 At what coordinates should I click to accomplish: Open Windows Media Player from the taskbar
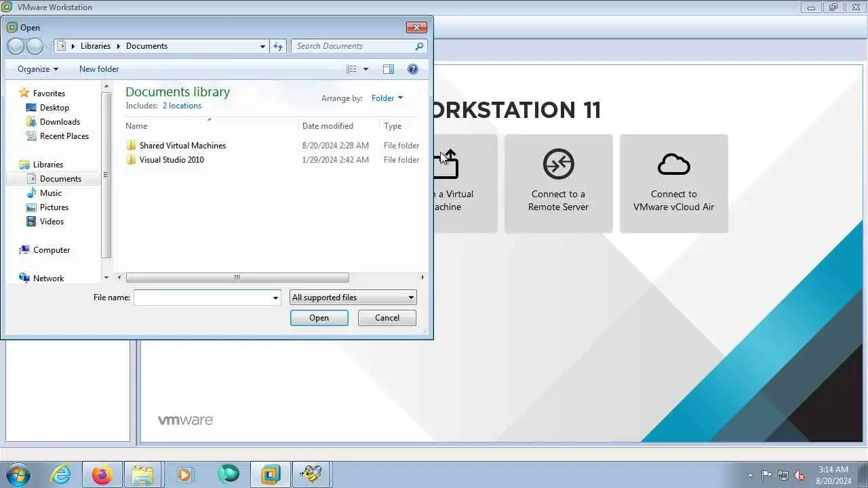184,474
